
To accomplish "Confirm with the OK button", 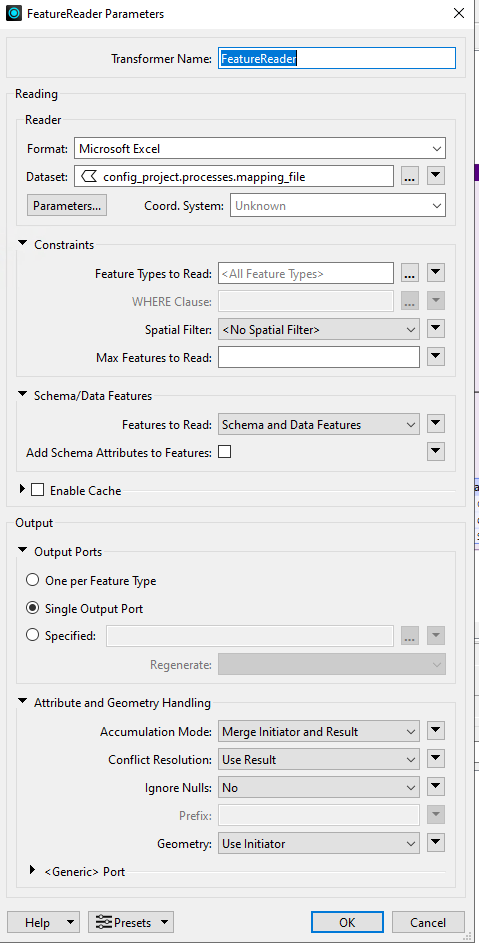I will [347, 923].
